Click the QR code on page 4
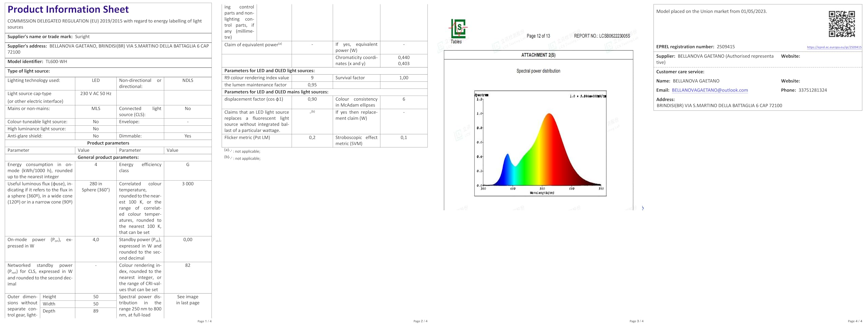The image size is (868, 324). [x=842, y=24]
